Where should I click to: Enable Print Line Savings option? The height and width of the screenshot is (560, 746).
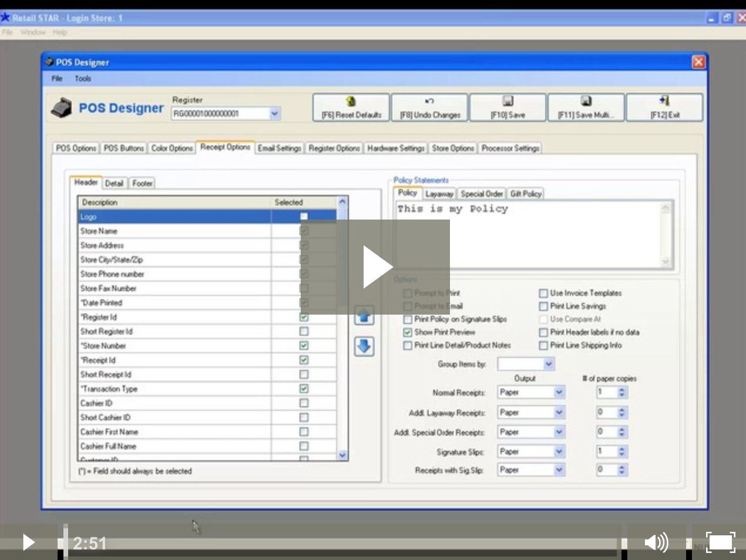(543, 306)
